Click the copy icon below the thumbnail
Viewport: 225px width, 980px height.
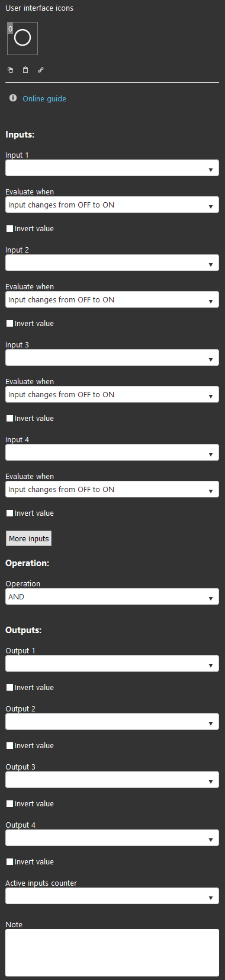pos(10,70)
